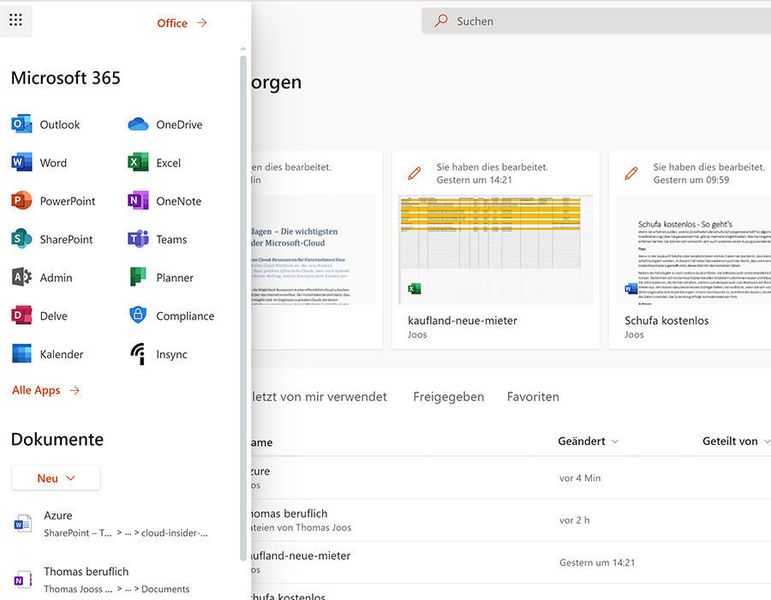This screenshot has width=771, height=600.
Task: Click the cloud-insider path of Azure
Action: click(175, 533)
